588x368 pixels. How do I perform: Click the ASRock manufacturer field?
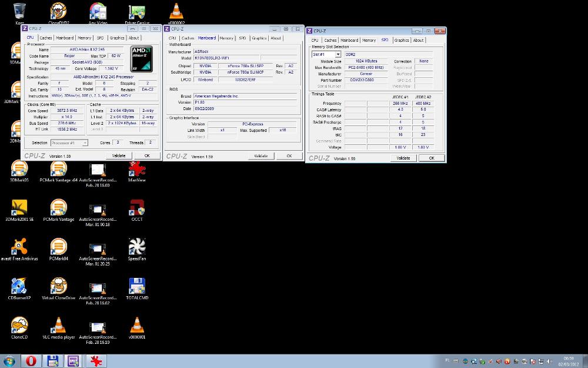[x=246, y=51]
